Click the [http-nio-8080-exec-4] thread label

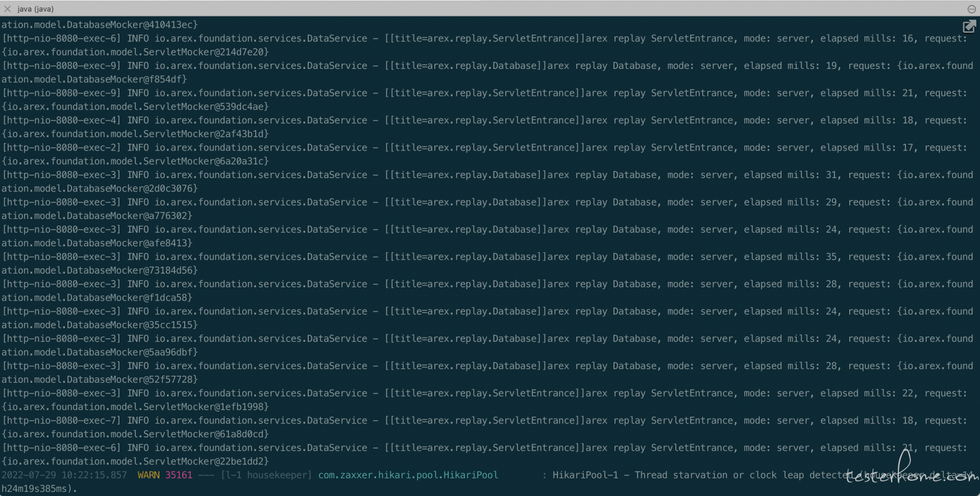click(62, 120)
